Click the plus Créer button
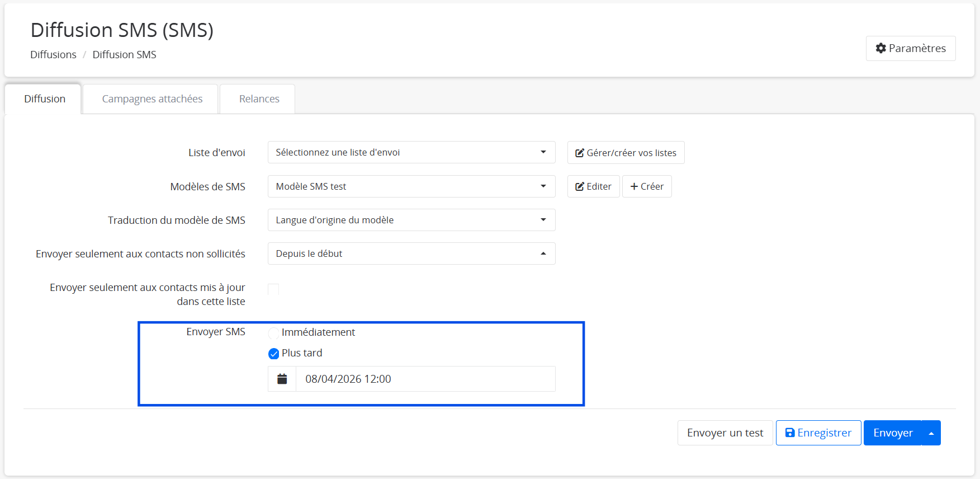The width and height of the screenshot is (980, 479). point(647,186)
